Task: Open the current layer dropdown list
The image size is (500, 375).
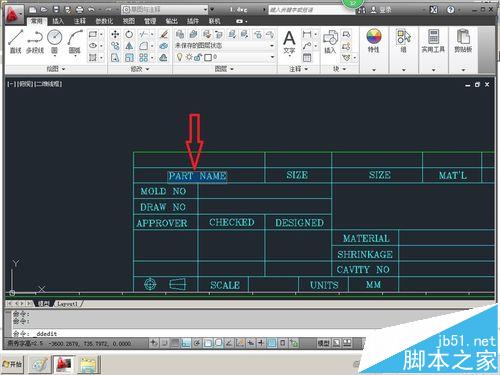Action: pyautogui.click(x=225, y=57)
